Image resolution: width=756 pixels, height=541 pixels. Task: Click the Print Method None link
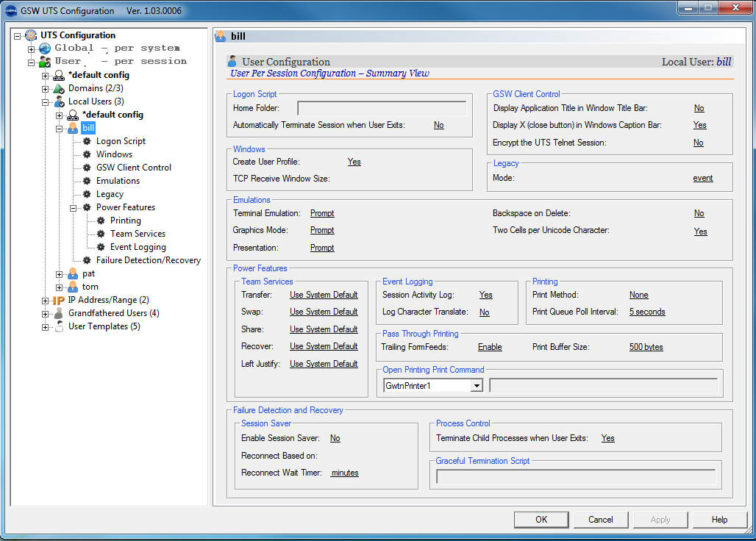639,295
